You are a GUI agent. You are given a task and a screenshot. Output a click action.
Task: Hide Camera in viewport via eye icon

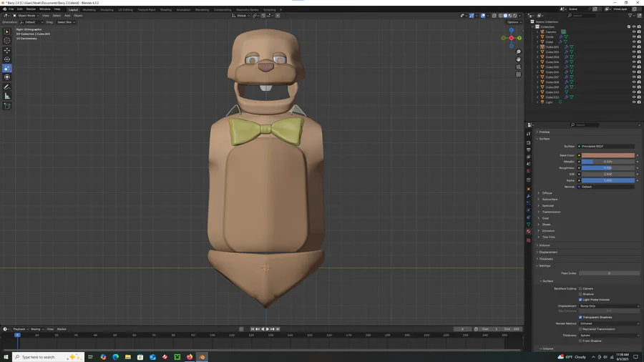(634, 31)
